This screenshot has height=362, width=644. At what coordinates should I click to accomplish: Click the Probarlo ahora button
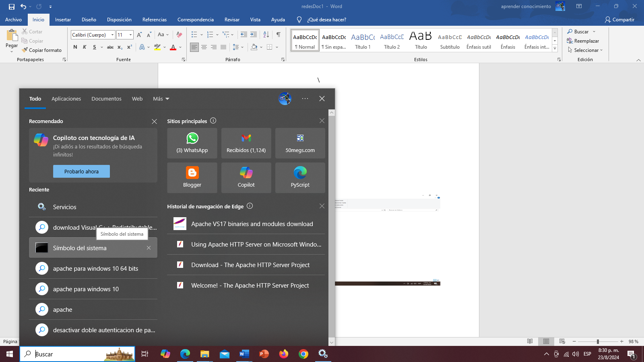pyautogui.click(x=81, y=171)
